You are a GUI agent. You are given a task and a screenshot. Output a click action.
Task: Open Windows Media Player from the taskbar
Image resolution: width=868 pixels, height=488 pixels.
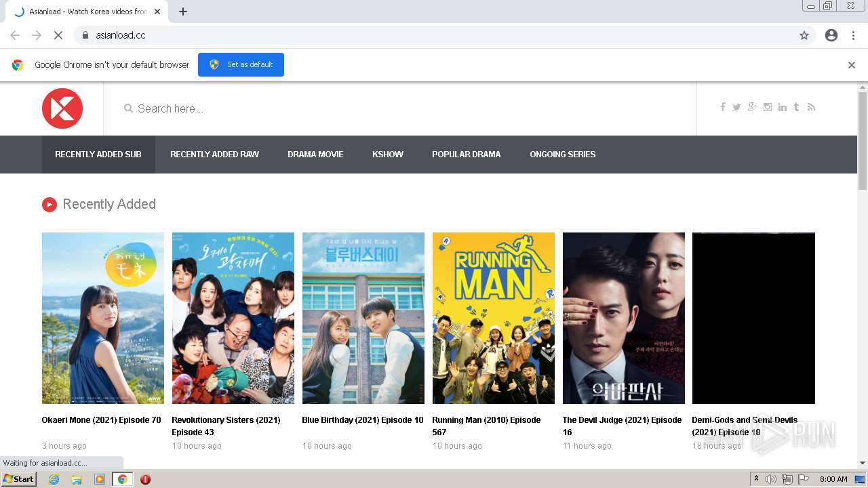pos(100,479)
